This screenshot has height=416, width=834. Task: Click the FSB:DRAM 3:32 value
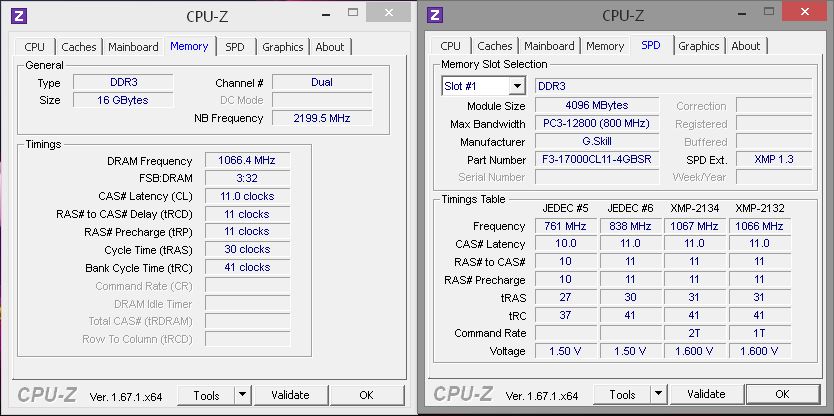point(248,178)
